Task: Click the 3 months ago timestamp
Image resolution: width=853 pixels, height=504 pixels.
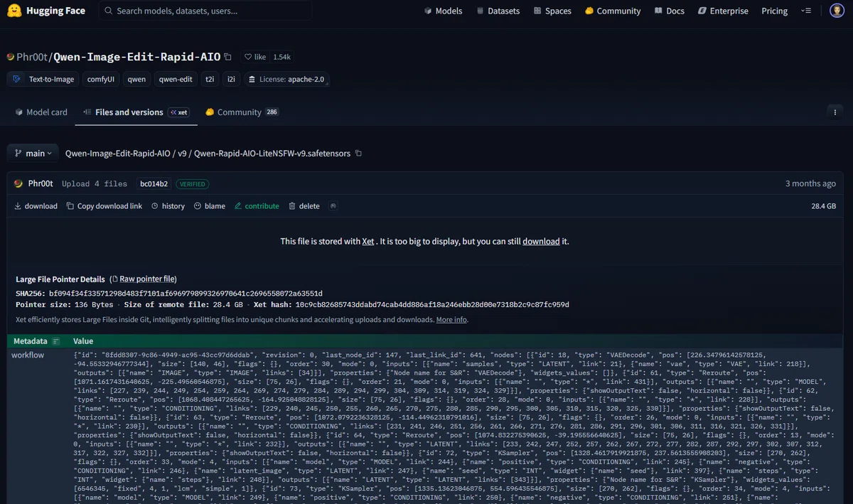Action: (810, 183)
